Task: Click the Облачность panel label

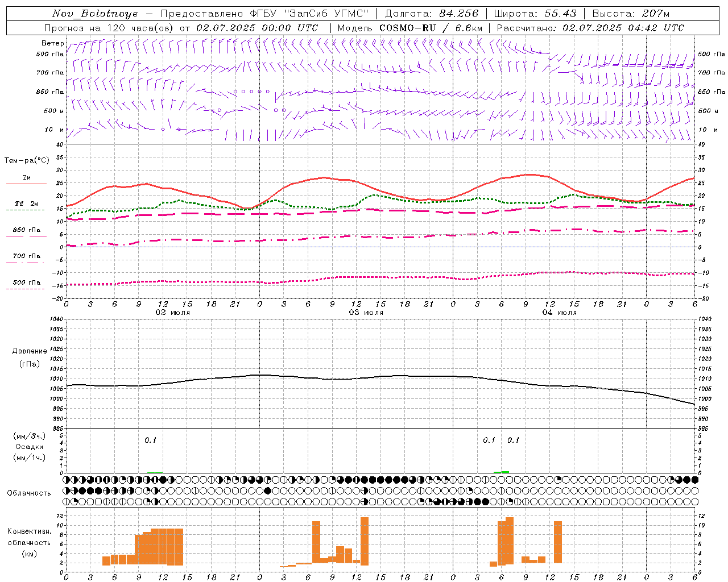Action: (x=29, y=493)
